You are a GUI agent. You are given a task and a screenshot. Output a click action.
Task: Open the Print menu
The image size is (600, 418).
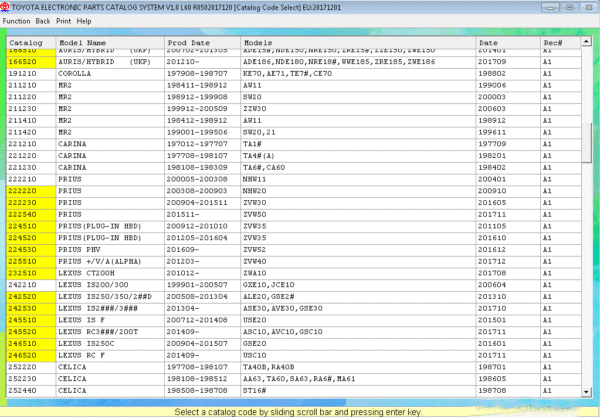click(x=64, y=20)
